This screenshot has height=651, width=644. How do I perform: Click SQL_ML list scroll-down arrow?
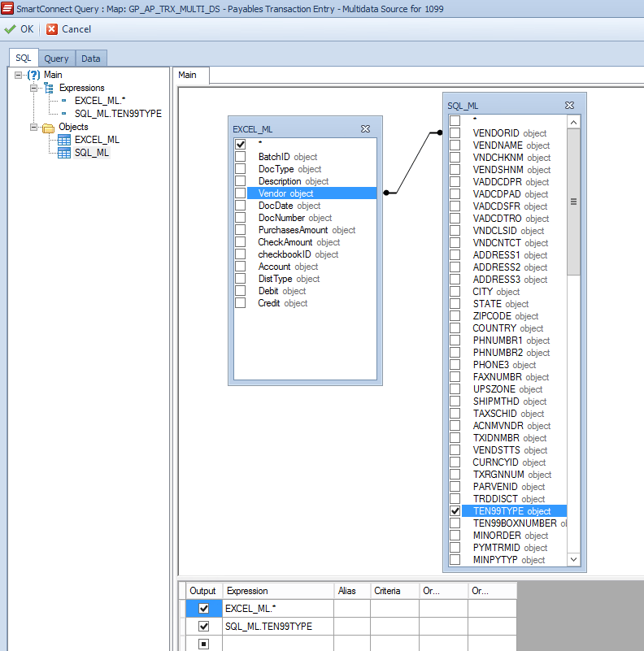pyautogui.click(x=573, y=559)
